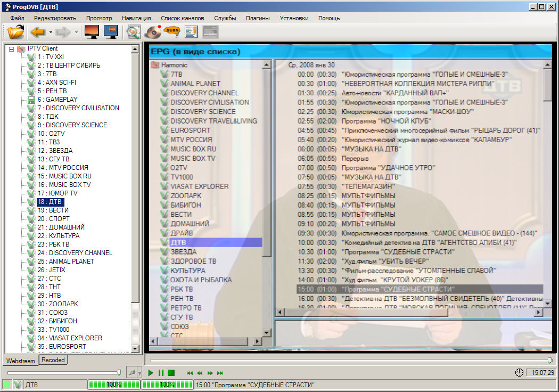Fast forward the stream
The width and height of the screenshot is (559, 392).
click(210, 373)
